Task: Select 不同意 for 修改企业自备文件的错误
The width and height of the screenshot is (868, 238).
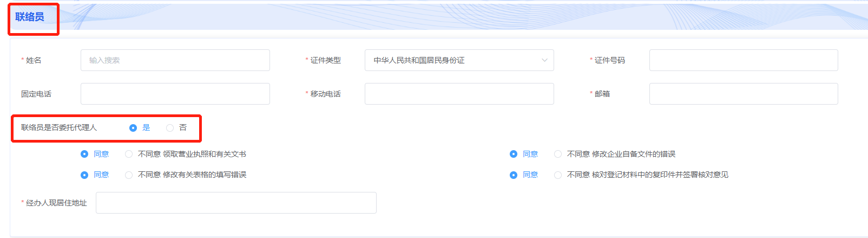Action: point(558,154)
